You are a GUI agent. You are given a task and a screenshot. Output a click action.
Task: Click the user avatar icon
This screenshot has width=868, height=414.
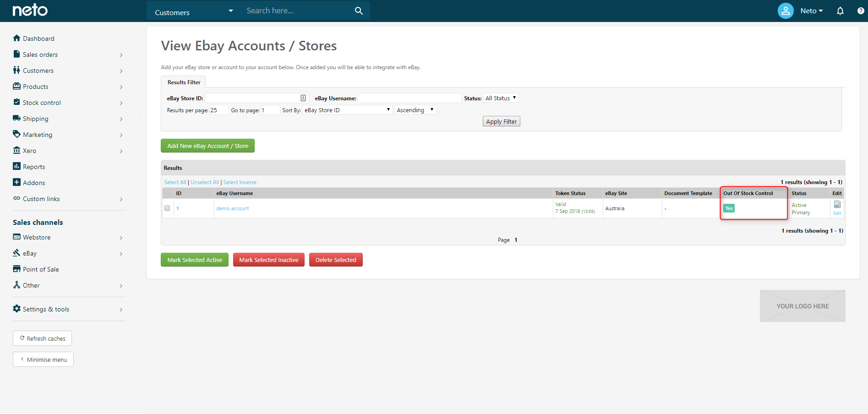pos(786,11)
